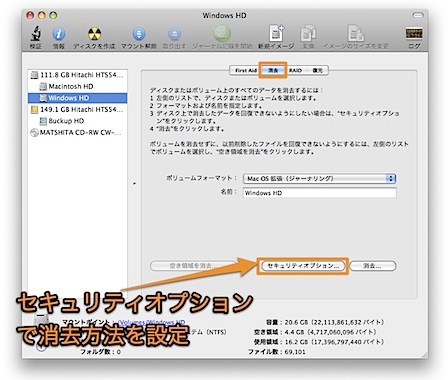
Task: Click the Enable Journaling (ジャーナル記録を開始) icon
Action: [x=222, y=34]
